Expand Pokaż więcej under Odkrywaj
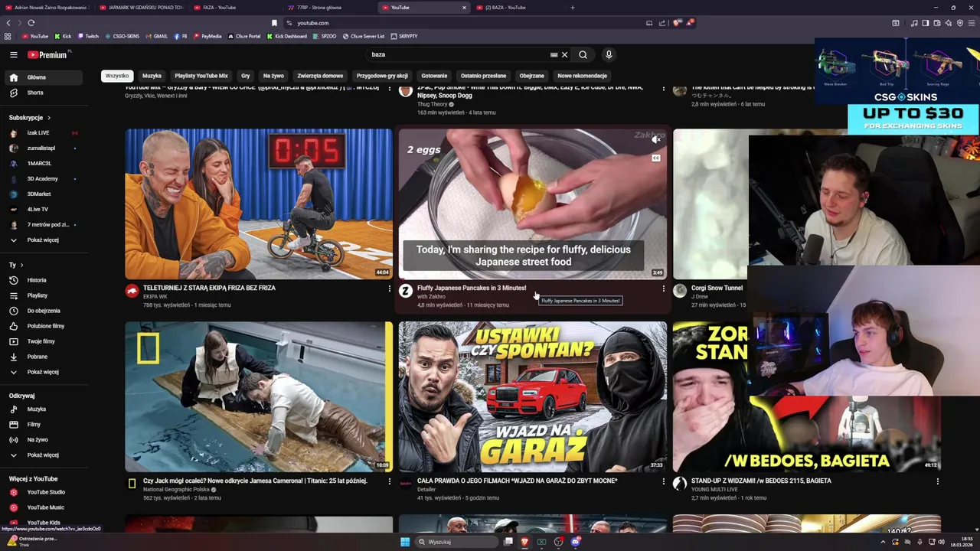The height and width of the screenshot is (551, 980). [42, 455]
